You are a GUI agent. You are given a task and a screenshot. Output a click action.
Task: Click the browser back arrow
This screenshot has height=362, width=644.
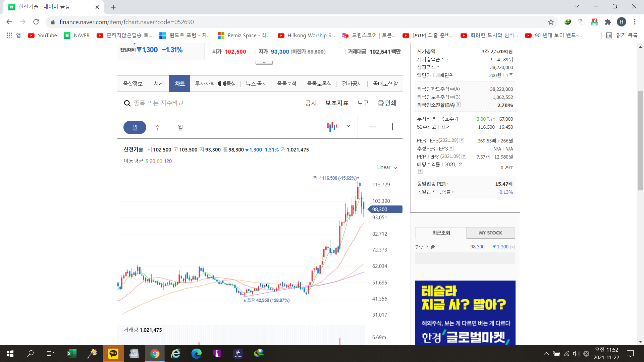coord(9,22)
